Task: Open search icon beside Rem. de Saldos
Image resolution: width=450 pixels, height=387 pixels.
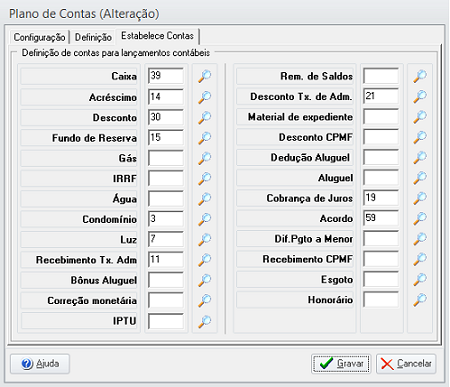Action: 420,76
